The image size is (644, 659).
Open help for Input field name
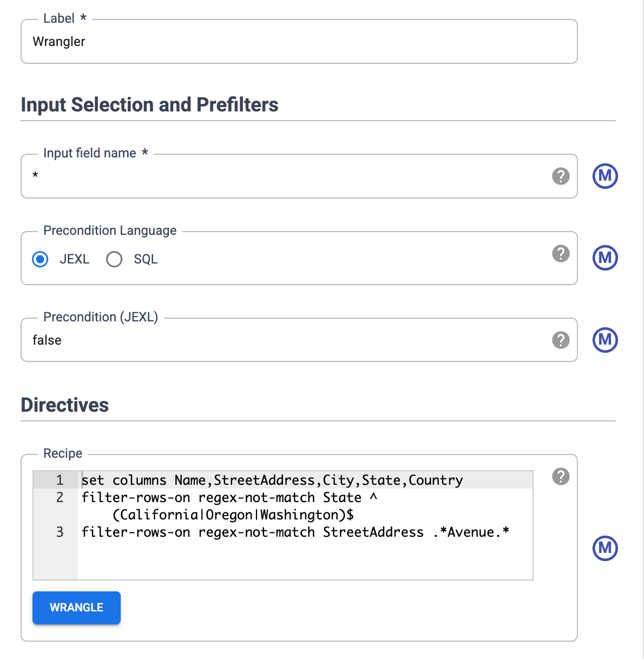pos(561,176)
